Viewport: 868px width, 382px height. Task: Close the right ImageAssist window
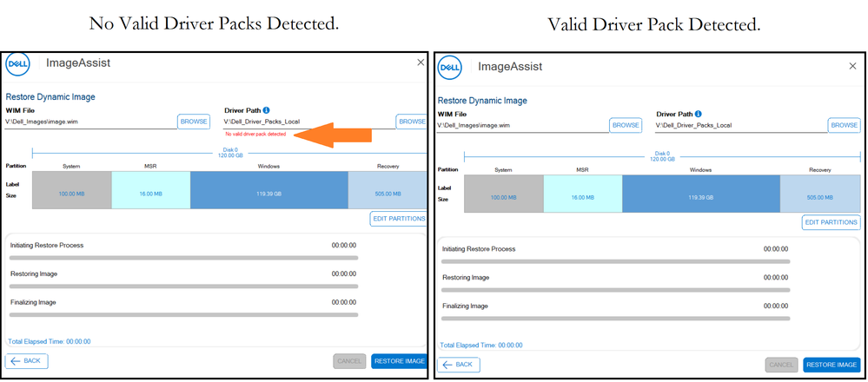tap(852, 66)
